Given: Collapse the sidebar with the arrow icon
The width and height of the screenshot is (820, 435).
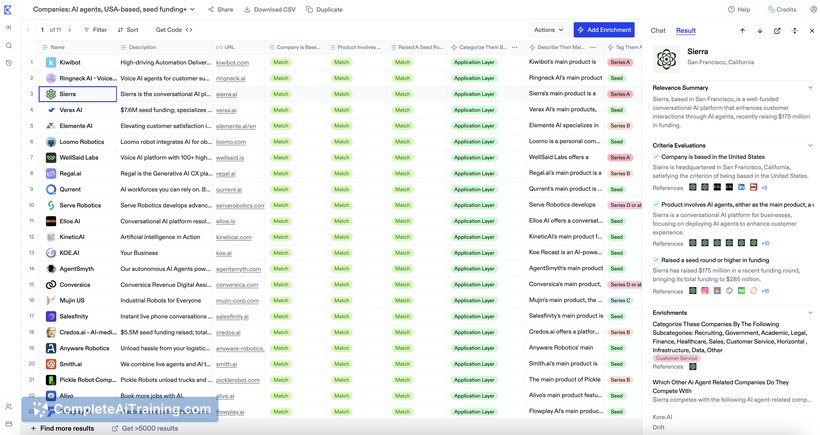Looking at the screenshot, I should pyautogui.click(x=8, y=27).
